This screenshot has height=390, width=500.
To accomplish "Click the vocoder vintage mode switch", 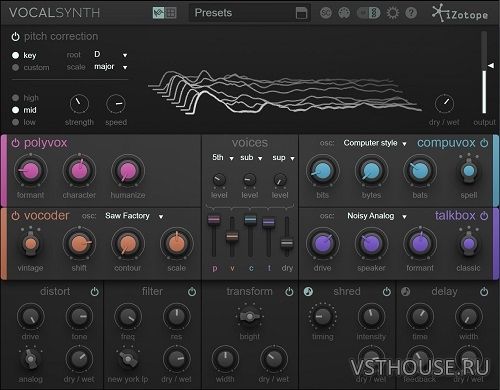I will pos(30,243).
